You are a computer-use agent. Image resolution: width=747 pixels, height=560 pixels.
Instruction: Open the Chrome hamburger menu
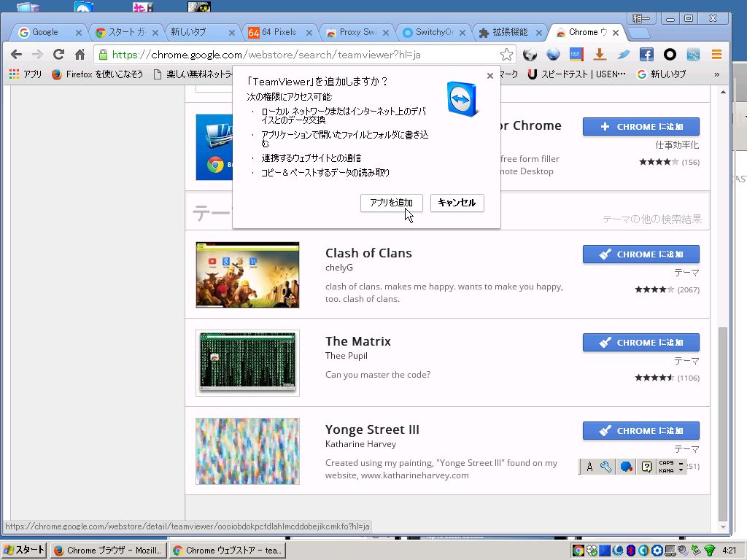point(716,55)
